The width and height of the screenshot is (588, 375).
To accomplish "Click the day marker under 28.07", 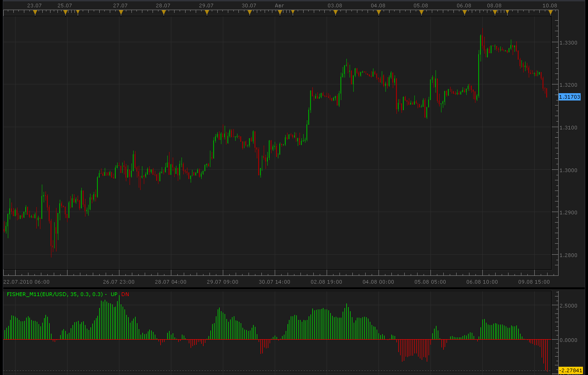I will pos(164,13).
